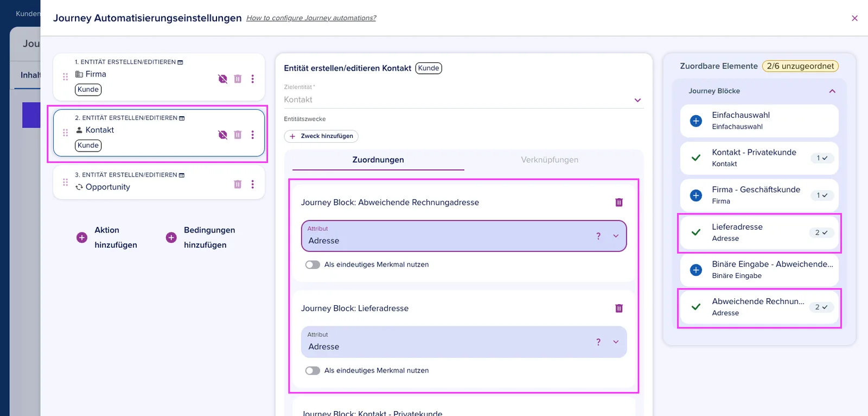Click the Kunde tag in the entity header
Image resolution: width=868 pixels, height=416 pixels.
pyautogui.click(x=429, y=68)
